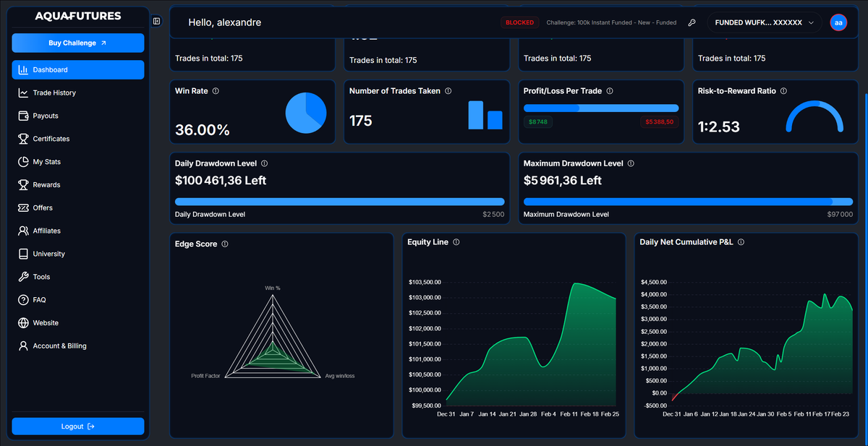Click the Certificates trophy icon
Viewport: 868px width, 446px height.
(23, 139)
